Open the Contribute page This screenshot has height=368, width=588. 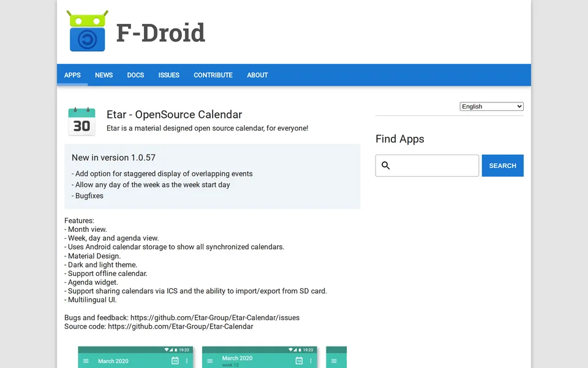213,75
